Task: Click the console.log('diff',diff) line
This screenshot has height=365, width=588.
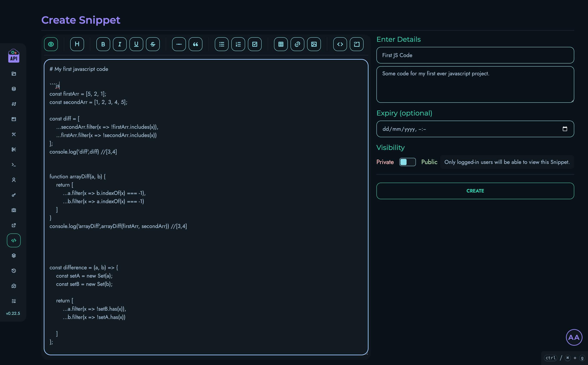Action: (83, 152)
